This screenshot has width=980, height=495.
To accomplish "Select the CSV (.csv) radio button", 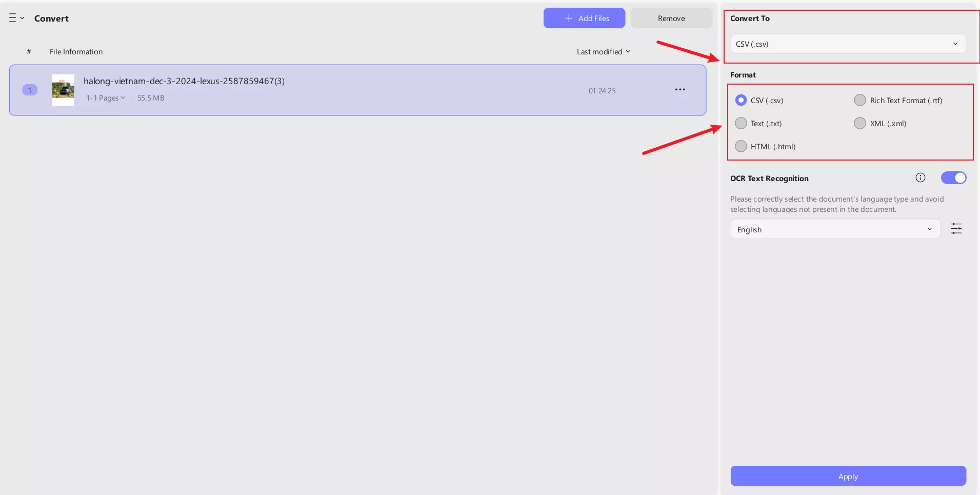I will click(741, 100).
